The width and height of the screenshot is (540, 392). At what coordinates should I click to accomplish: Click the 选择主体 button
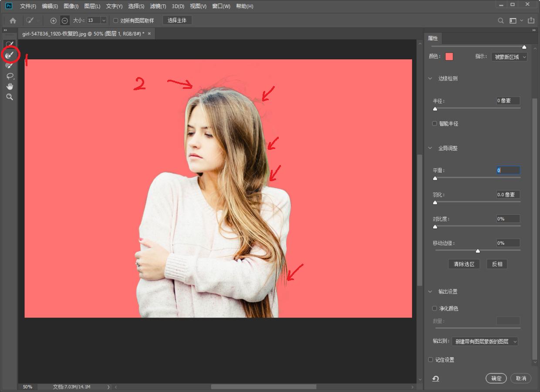tap(177, 20)
